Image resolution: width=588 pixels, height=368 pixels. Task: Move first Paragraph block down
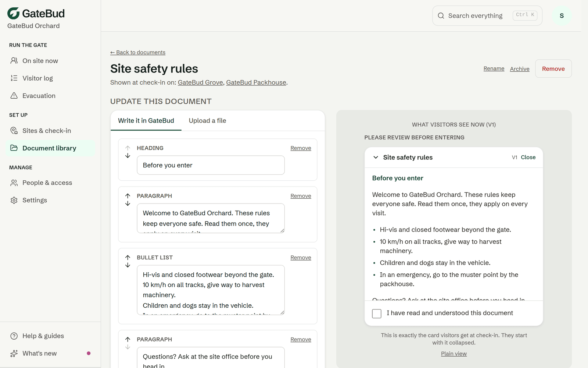point(128,204)
